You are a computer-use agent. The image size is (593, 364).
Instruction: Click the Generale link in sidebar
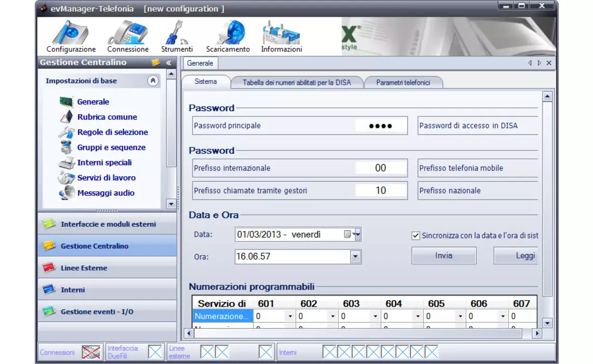pyautogui.click(x=93, y=102)
